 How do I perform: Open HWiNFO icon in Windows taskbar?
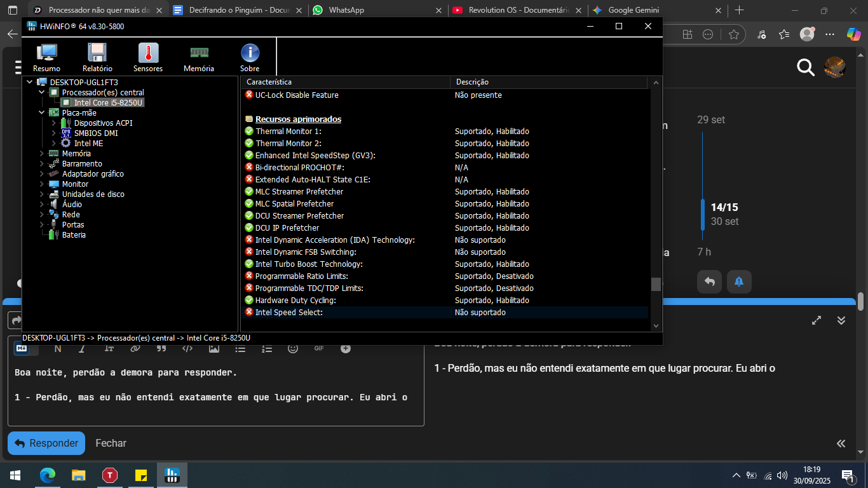[x=172, y=475]
